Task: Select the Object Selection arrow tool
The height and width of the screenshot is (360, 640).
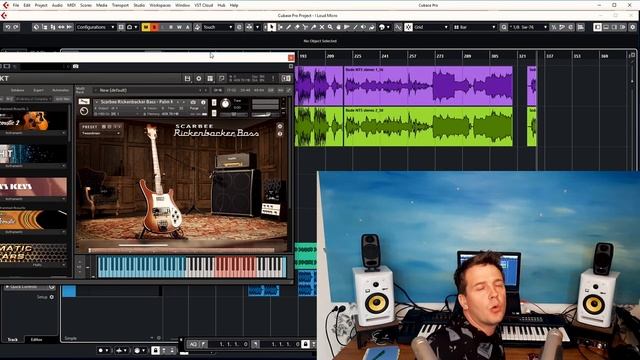Action: 271,27
